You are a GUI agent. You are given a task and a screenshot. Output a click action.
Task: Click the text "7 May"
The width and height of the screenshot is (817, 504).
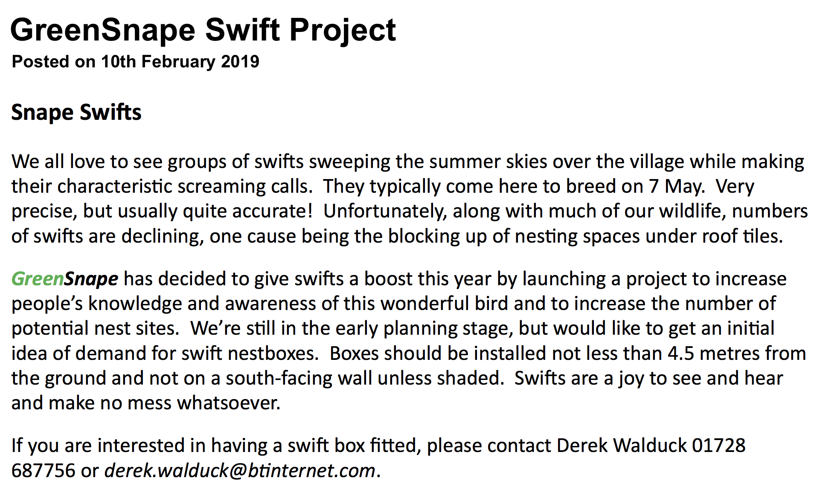(x=676, y=187)
